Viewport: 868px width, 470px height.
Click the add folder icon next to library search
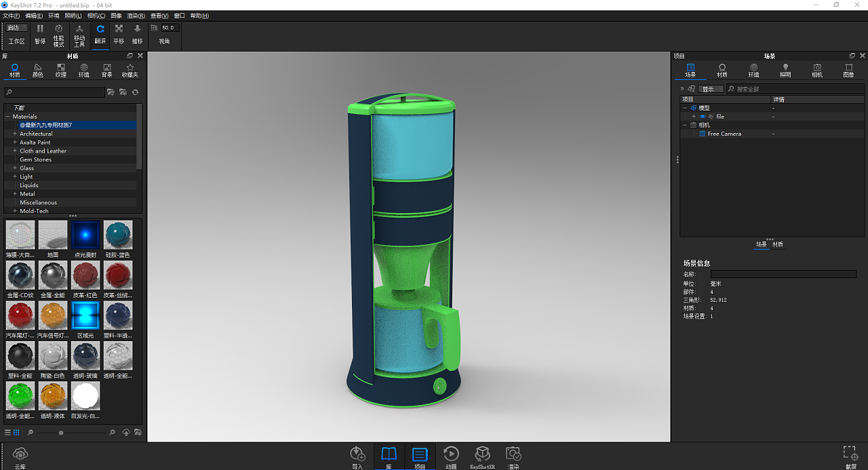[111, 92]
